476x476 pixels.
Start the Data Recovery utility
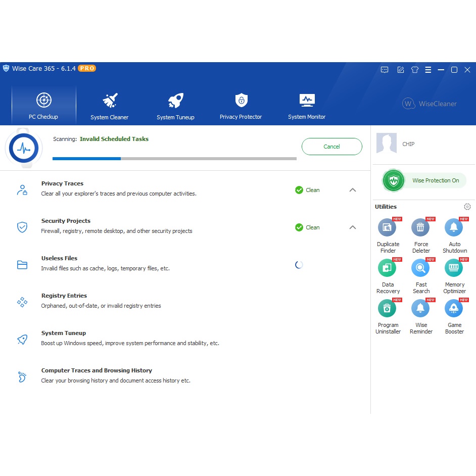click(x=388, y=269)
